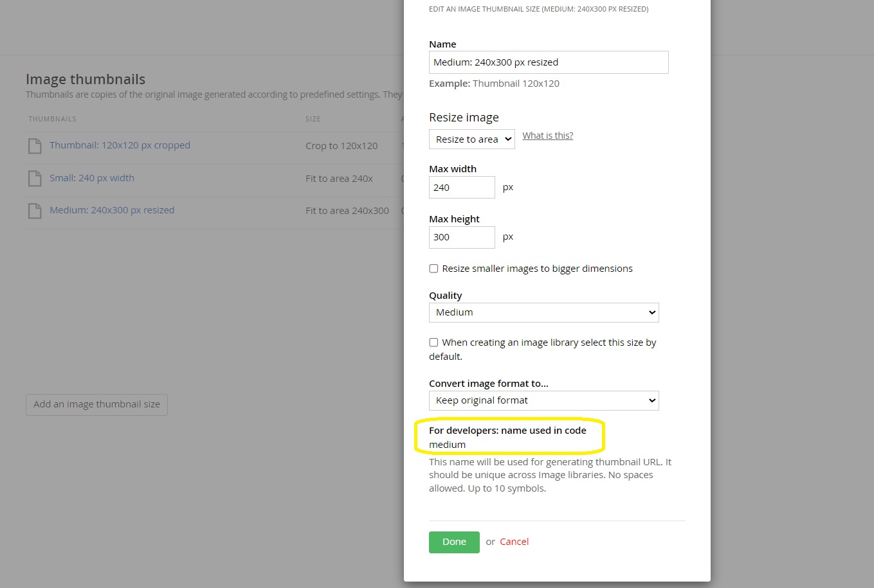The image size is (874, 588).
Task: Click the SIZE column header
Action: pyautogui.click(x=313, y=118)
